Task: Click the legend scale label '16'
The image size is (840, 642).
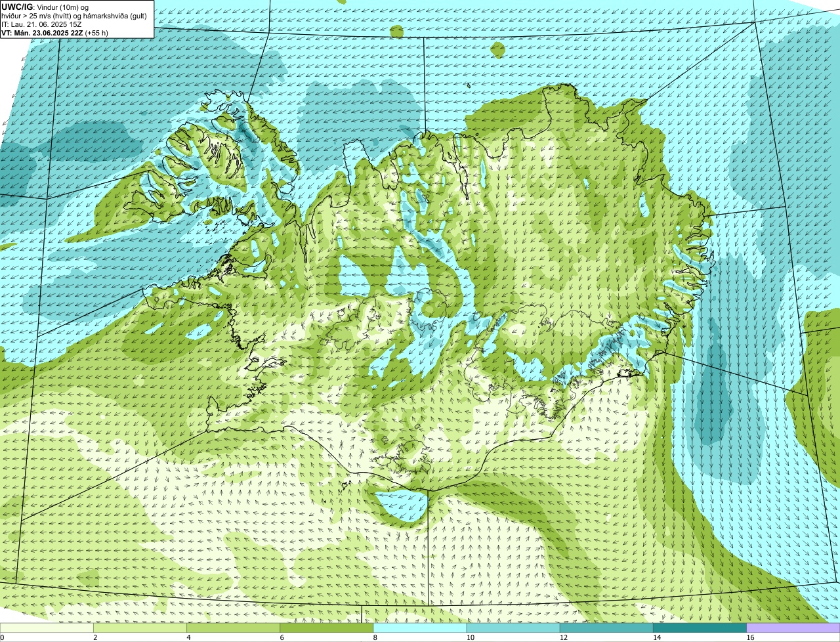Action: (x=750, y=637)
